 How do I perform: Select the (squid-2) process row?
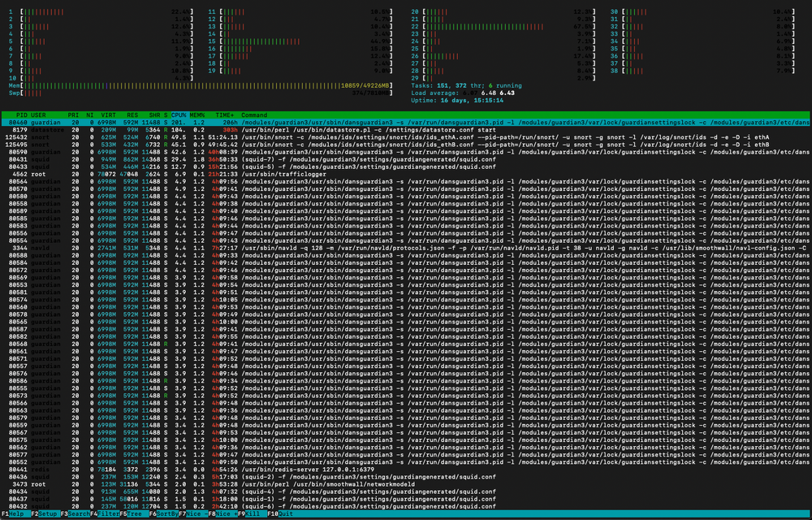[405, 476]
